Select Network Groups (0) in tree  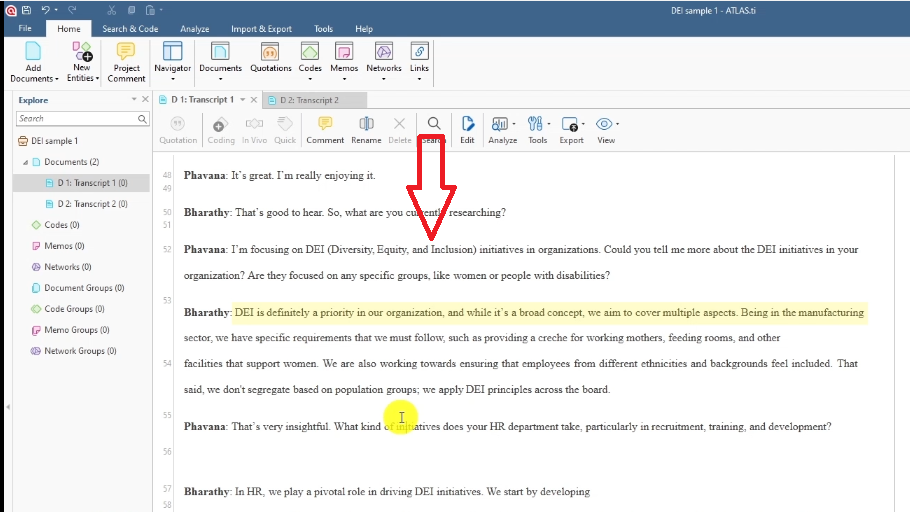74,351
